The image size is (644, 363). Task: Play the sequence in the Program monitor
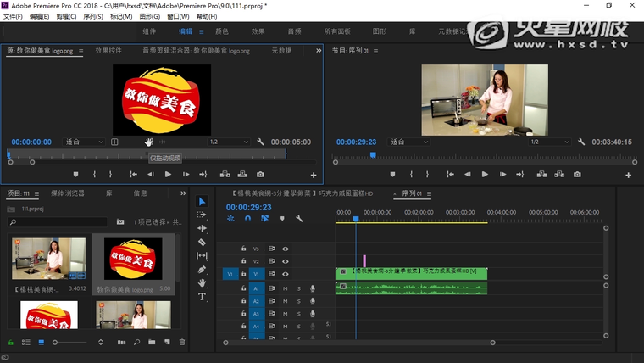485,174
